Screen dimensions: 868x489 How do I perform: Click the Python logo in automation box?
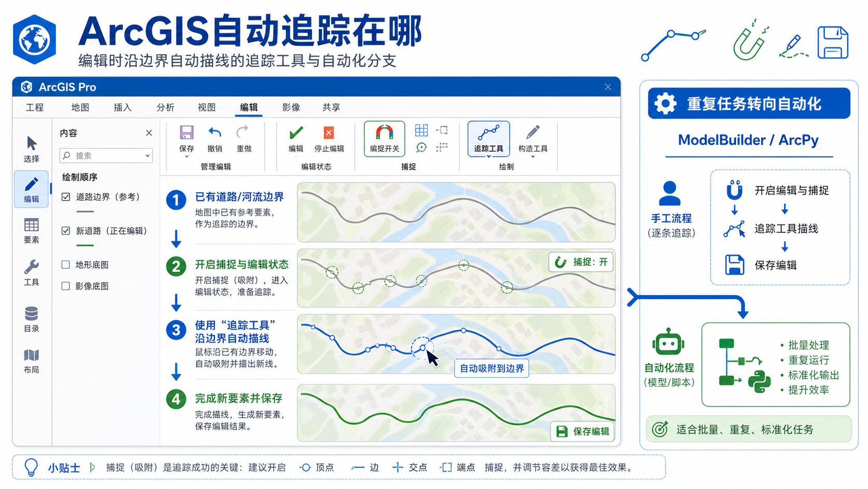pos(759,381)
